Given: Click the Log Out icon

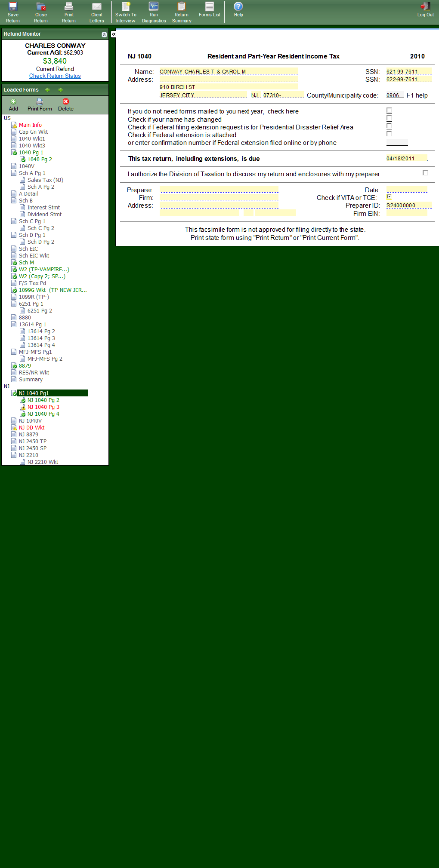Looking at the screenshot, I should tap(425, 7).
